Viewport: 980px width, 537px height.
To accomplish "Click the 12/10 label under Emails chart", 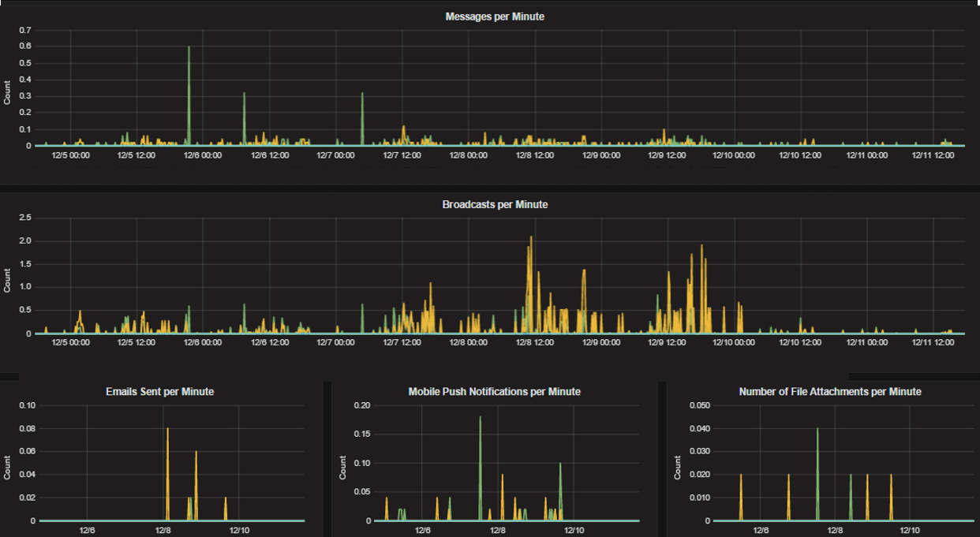I will coord(240,531).
